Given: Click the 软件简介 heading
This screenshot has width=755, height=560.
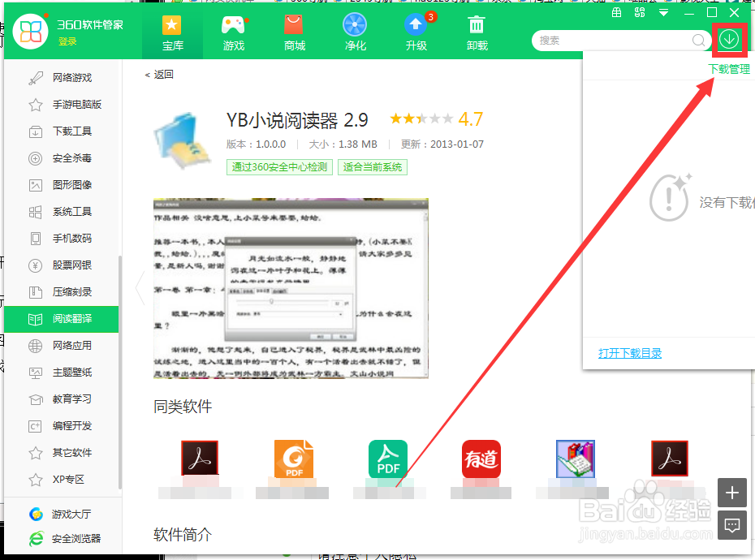Looking at the screenshot, I should [x=183, y=535].
